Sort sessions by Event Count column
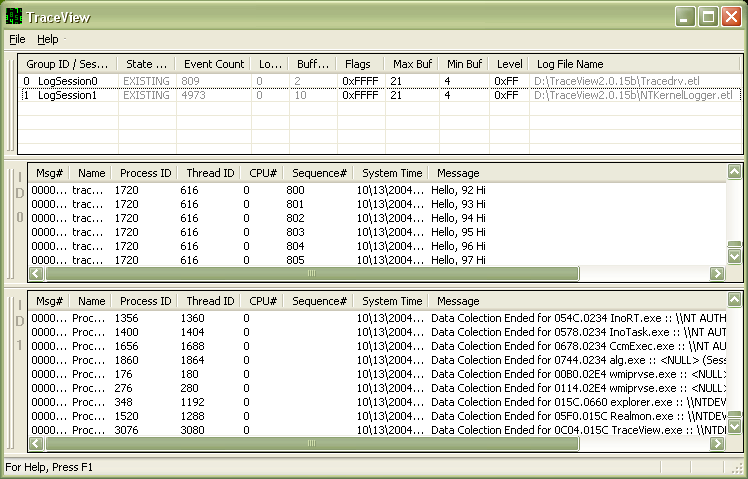Screen dimensions: 748x479 [213, 64]
